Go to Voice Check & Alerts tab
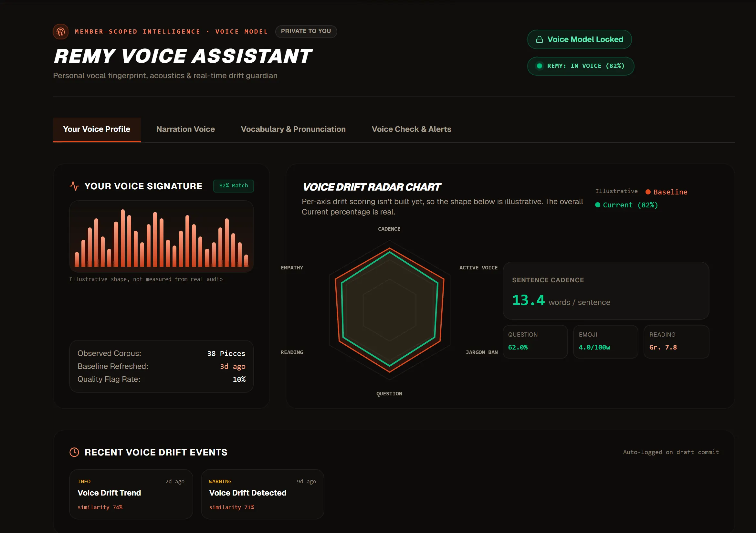The height and width of the screenshot is (533, 756). coord(411,130)
